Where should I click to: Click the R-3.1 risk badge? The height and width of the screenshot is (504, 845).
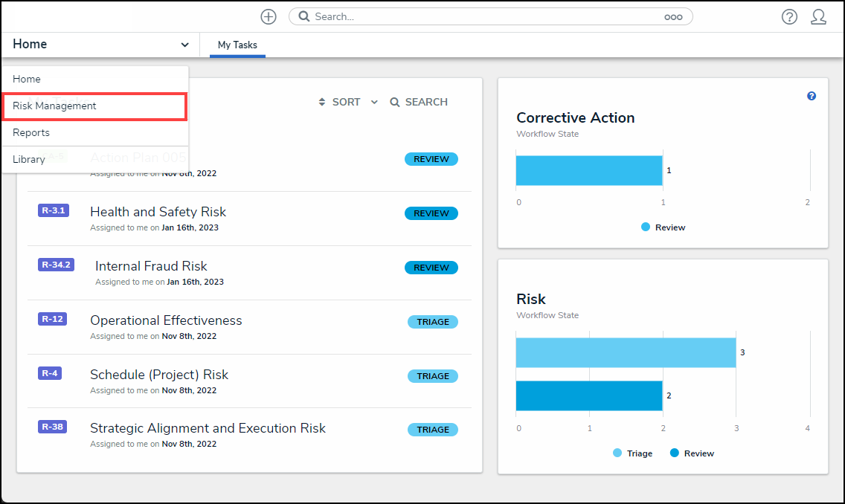pos(52,210)
